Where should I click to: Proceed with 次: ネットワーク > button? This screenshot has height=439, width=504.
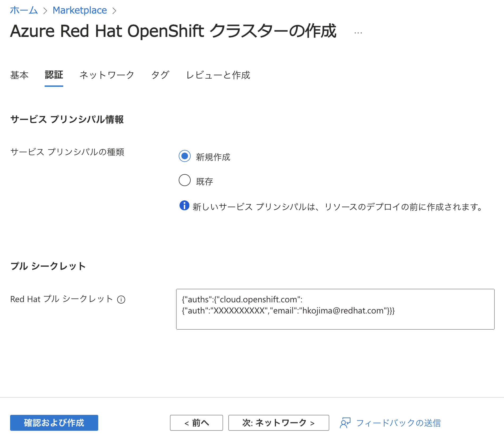279,423
